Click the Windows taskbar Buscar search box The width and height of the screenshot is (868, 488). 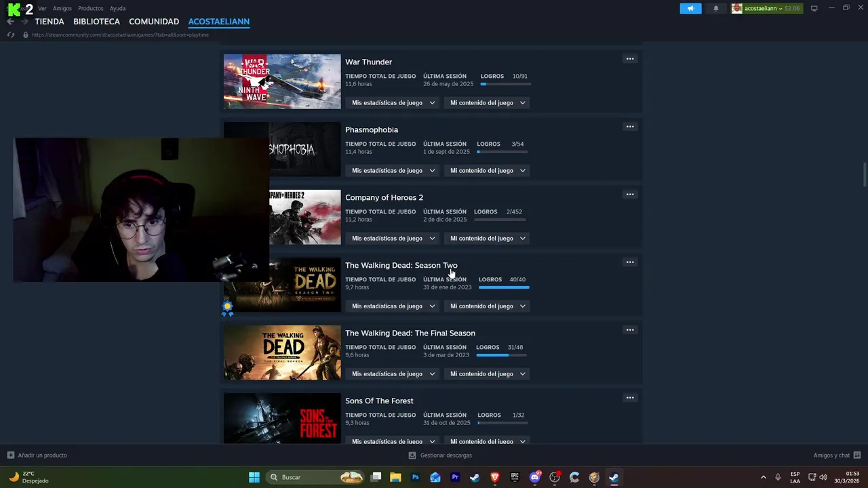point(315,477)
